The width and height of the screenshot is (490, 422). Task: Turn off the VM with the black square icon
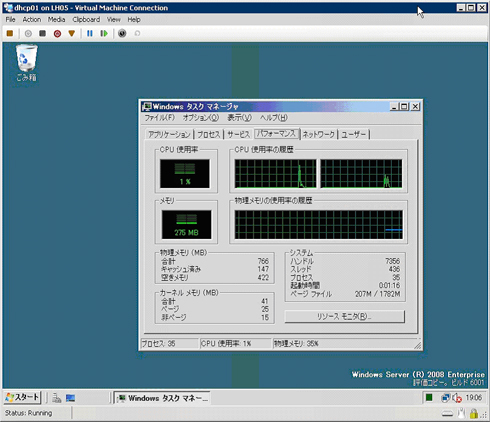point(42,33)
